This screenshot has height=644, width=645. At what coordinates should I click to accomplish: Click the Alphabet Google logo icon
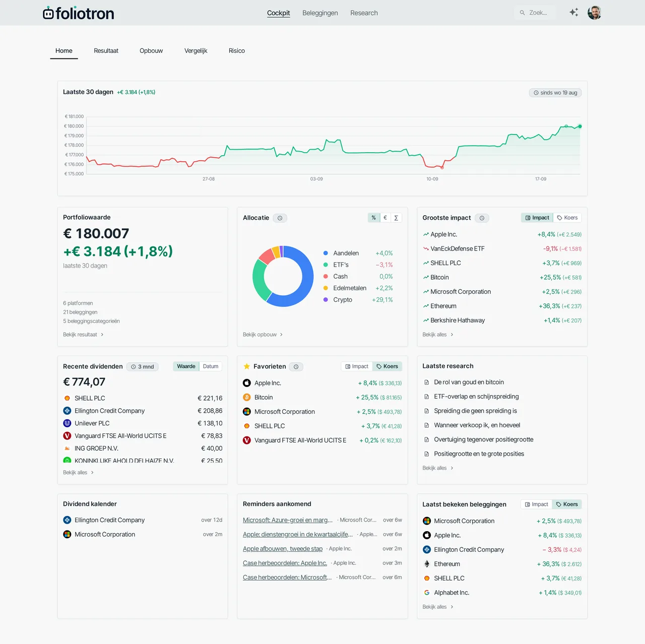click(427, 593)
